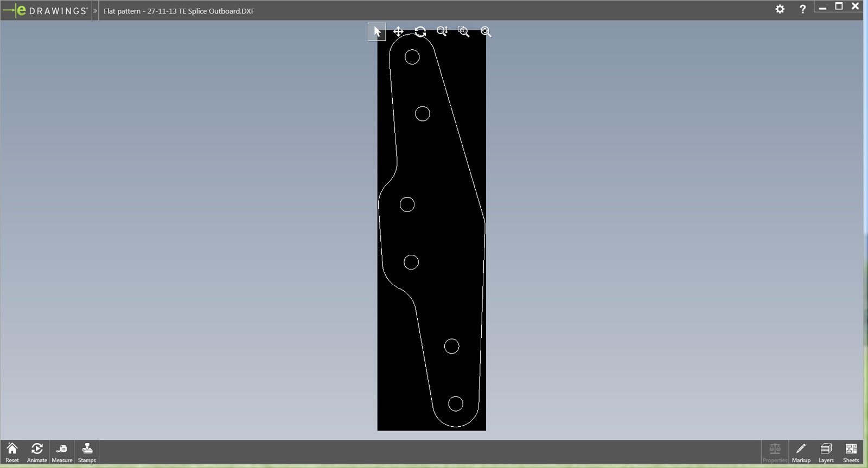Viewport: 868px width, 468px height.
Task: Click the Zoom to Fit icon
Action: [x=486, y=32]
